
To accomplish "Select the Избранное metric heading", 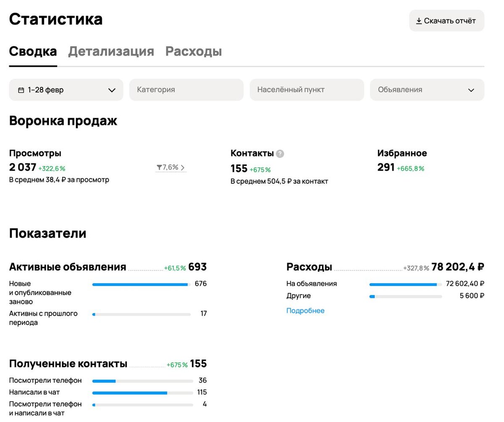I will [402, 153].
